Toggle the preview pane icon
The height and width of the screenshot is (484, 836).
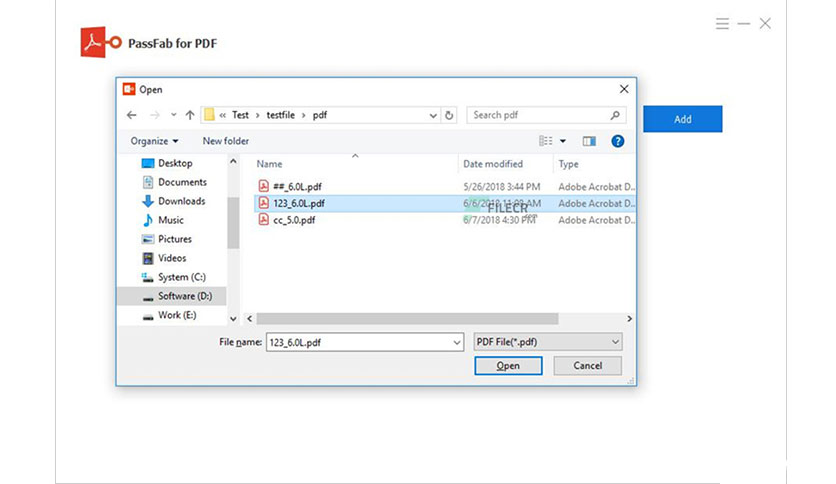click(589, 141)
